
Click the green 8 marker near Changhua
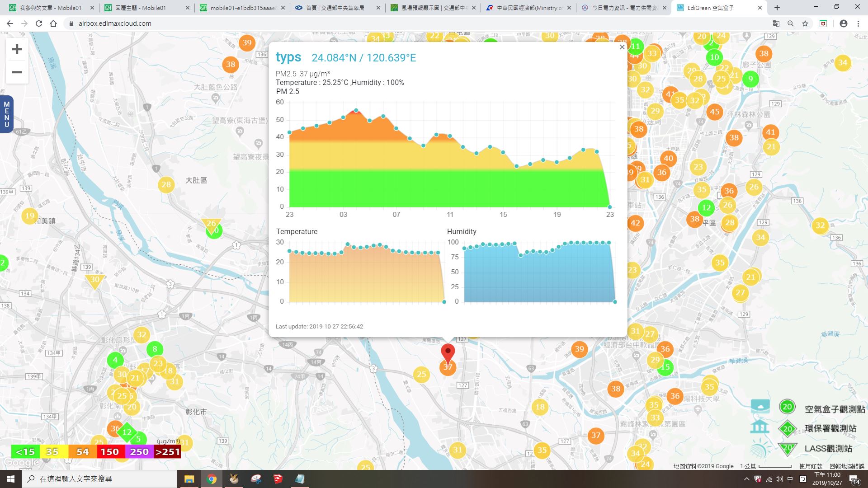(155, 349)
